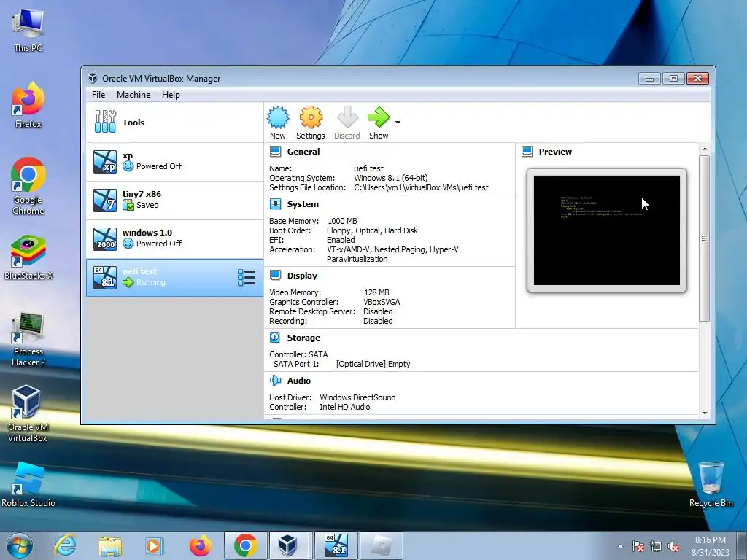
Task: Open Windows Media Player from the taskbar
Action: point(155,545)
